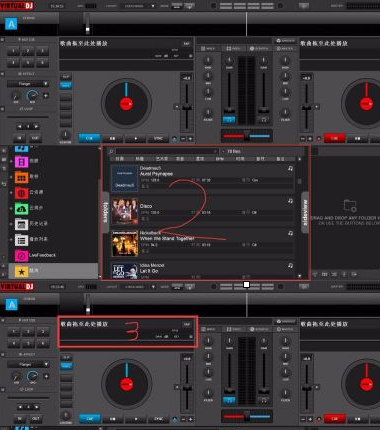380x430 pixels.
Task: Toggle right channel headphone cue in upper mixer
Action: [x=264, y=120]
